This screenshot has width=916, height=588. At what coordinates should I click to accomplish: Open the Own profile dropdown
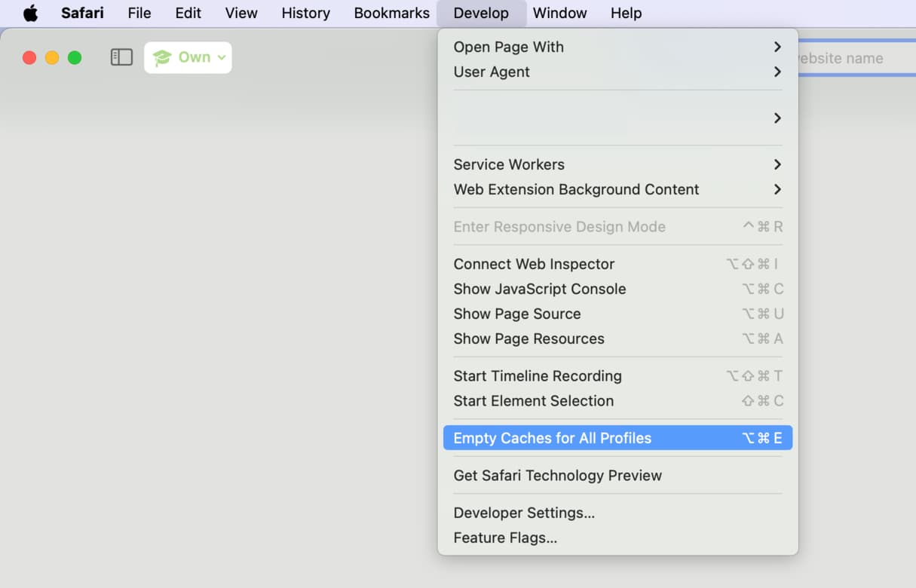pyautogui.click(x=188, y=57)
